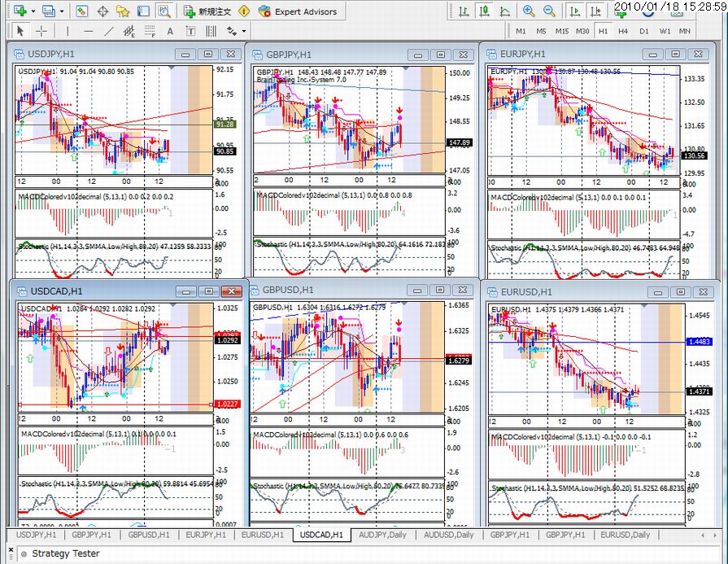
Task: Draw a vertical line tool
Action: pyautogui.click(x=68, y=31)
